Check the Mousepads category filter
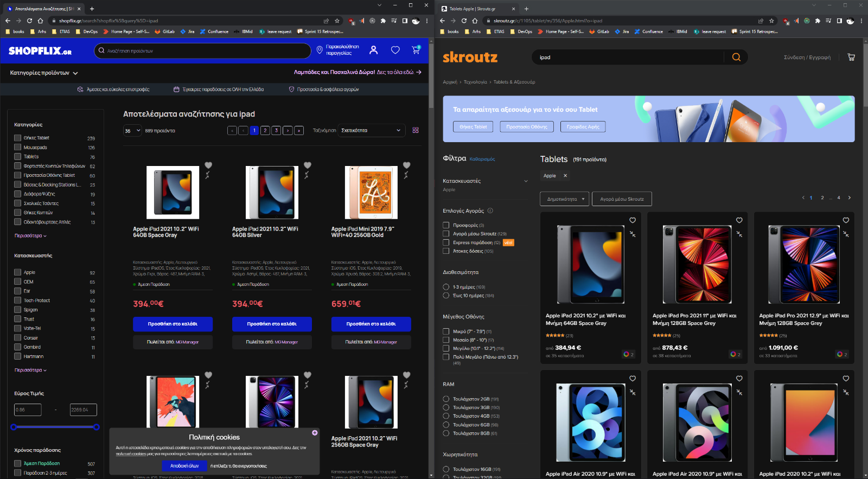868x479 pixels. pyautogui.click(x=18, y=147)
